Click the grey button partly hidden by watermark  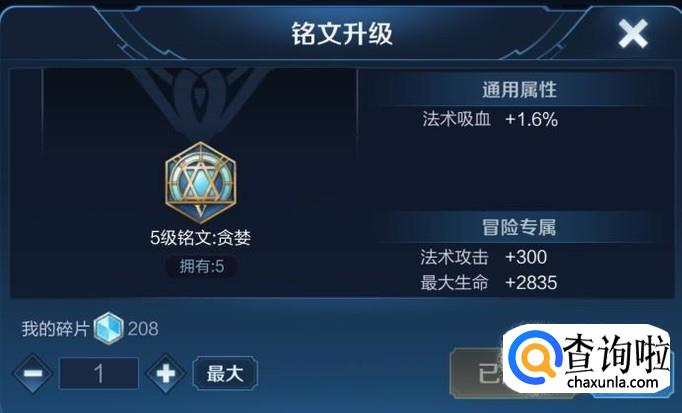coord(476,373)
